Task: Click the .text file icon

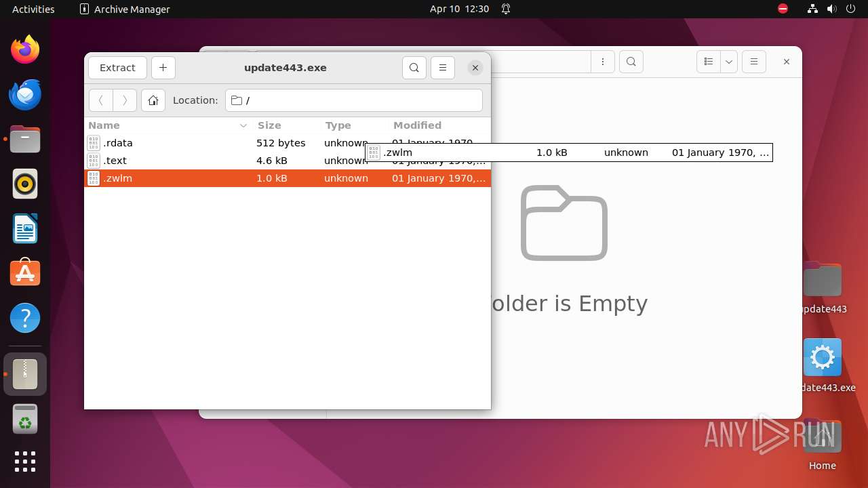Action: (x=94, y=161)
